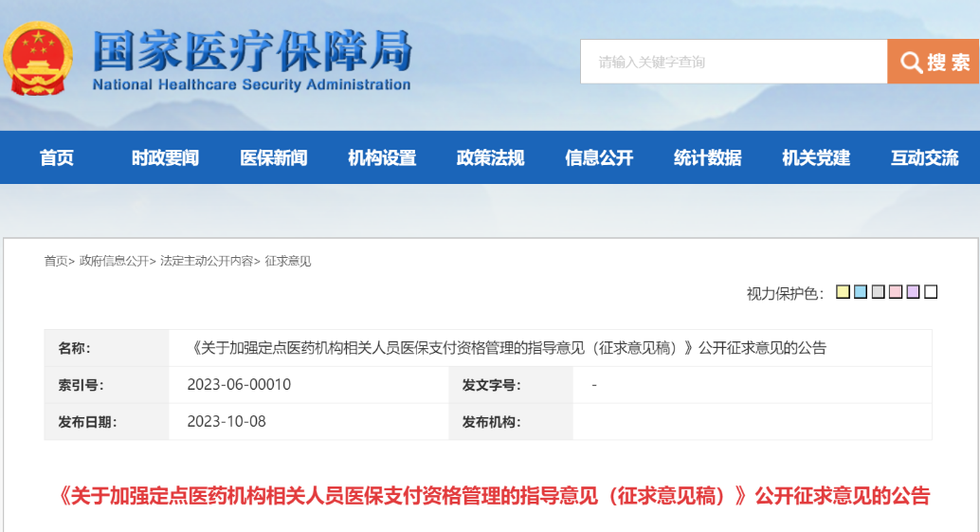Click the 国家医疗保障局 site title
This screenshot has height=532, width=980.
tap(252, 51)
